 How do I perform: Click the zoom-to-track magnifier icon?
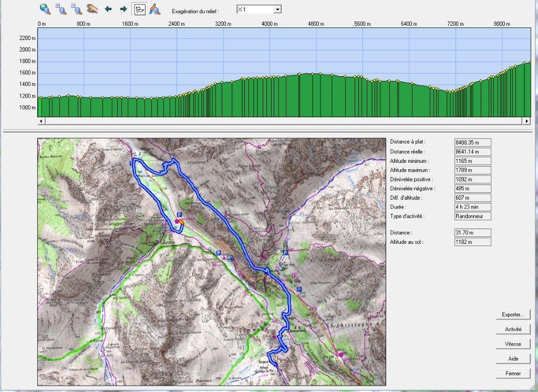point(154,9)
